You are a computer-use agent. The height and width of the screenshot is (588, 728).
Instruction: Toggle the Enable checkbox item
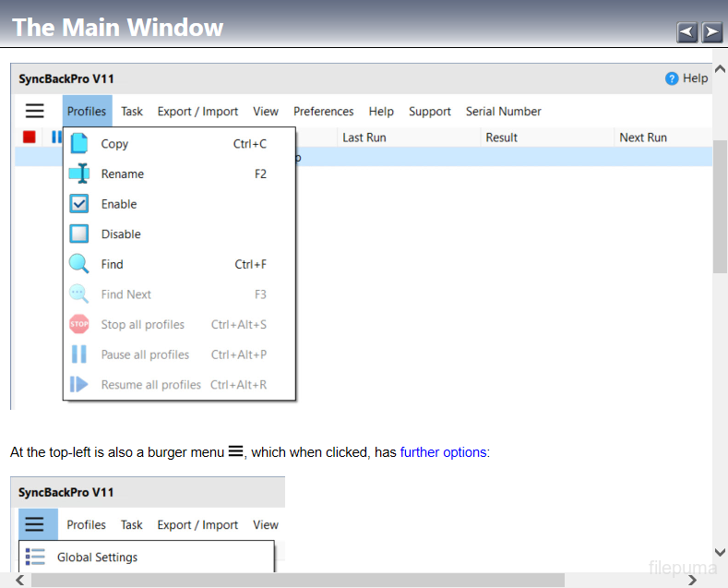coord(79,204)
